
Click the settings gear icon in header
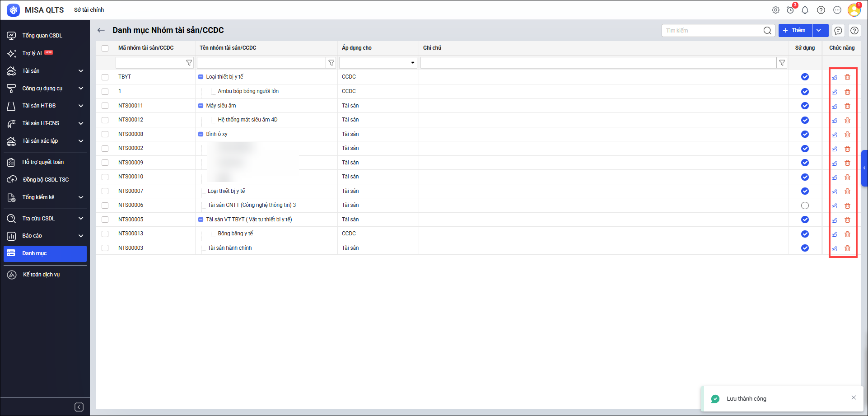[x=775, y=10]
